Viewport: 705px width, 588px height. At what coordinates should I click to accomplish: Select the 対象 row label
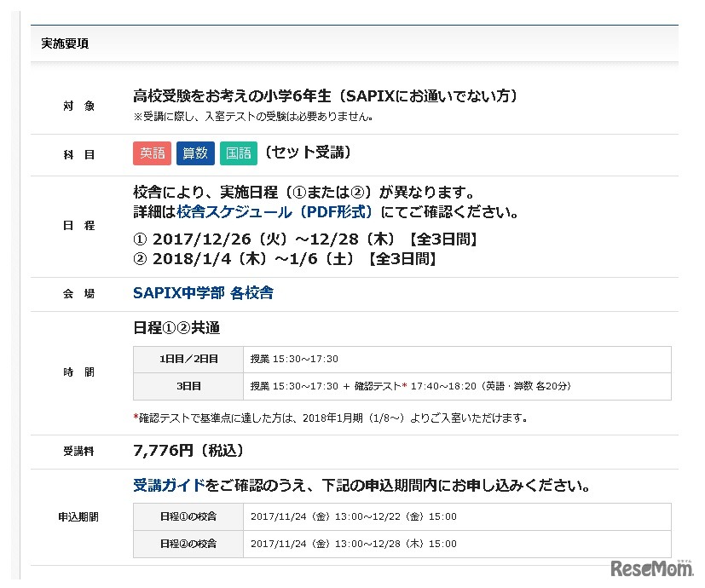tap(78, 106)
